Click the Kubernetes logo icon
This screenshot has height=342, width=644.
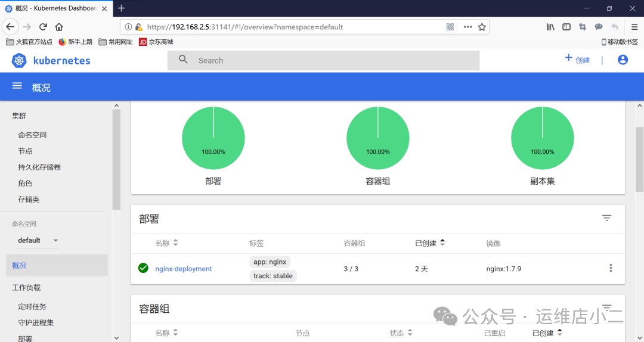[19, 60]
